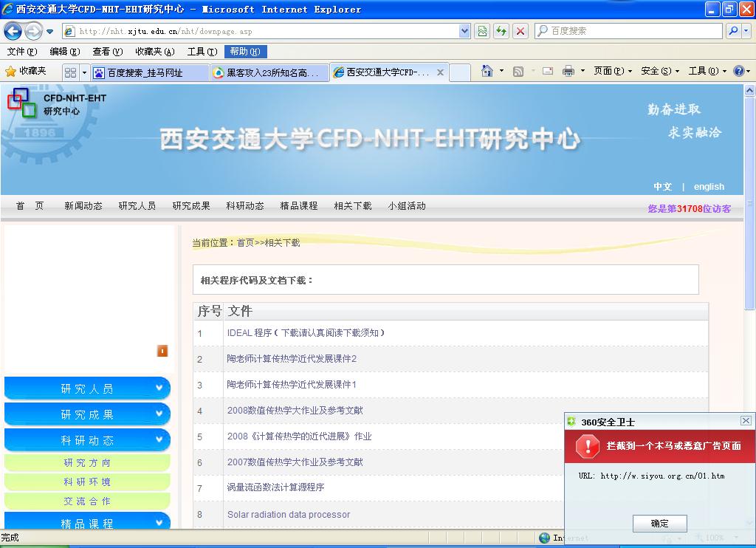Open 研究方向 sidebar sub-item

tap(87, 462)
